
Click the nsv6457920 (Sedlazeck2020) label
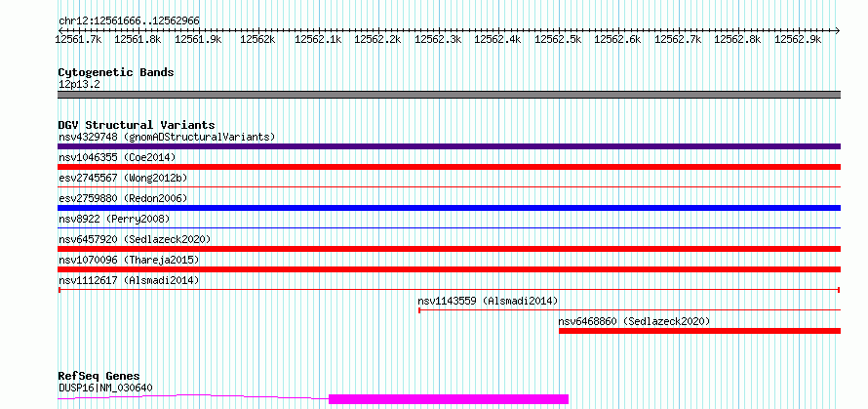[x=135, y=239]
